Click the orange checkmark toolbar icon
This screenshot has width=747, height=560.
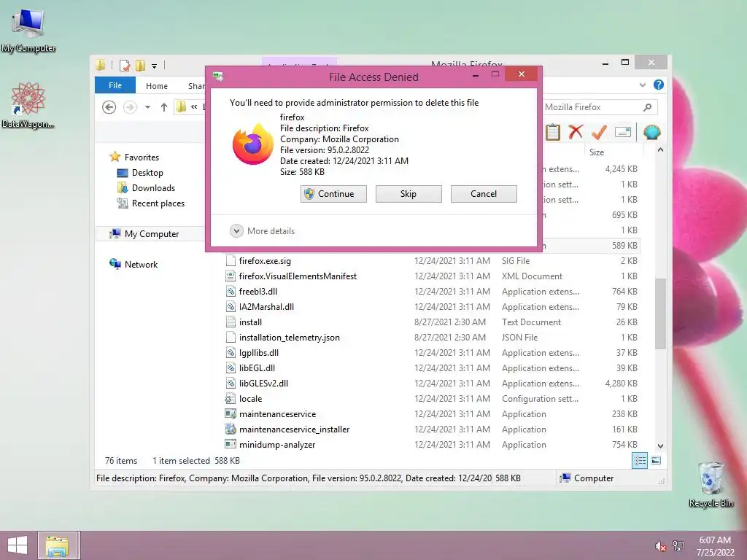pos(599,132)
